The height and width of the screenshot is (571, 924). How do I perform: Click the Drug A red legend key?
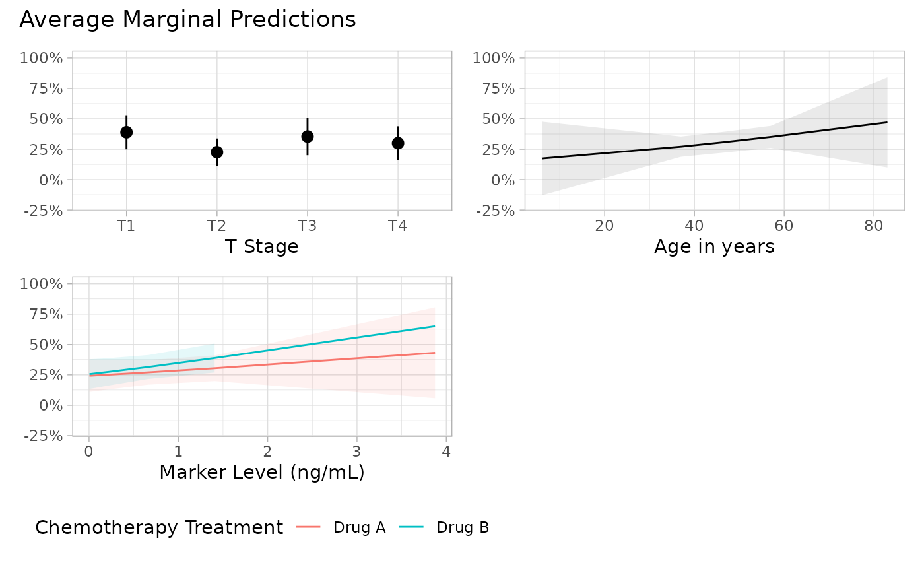tap(309, 528)
